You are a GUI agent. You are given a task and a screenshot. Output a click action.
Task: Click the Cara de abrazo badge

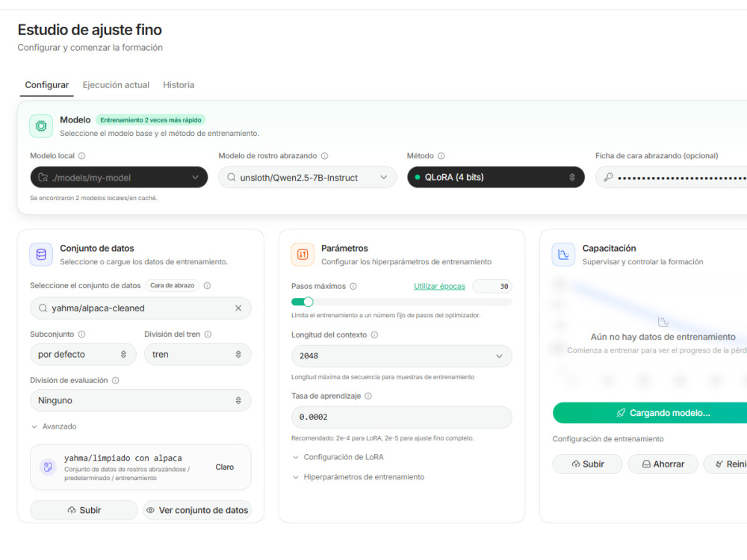click(172, 286)
